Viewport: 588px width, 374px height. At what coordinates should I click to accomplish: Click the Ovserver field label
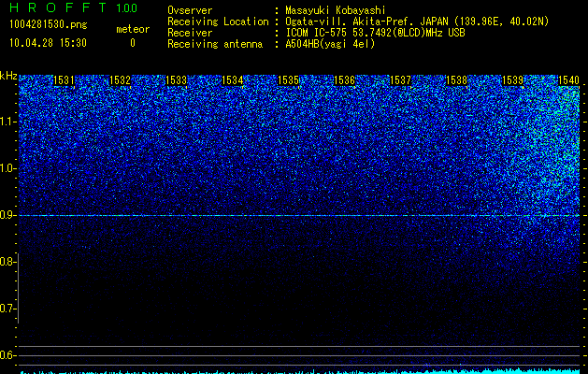190,10
